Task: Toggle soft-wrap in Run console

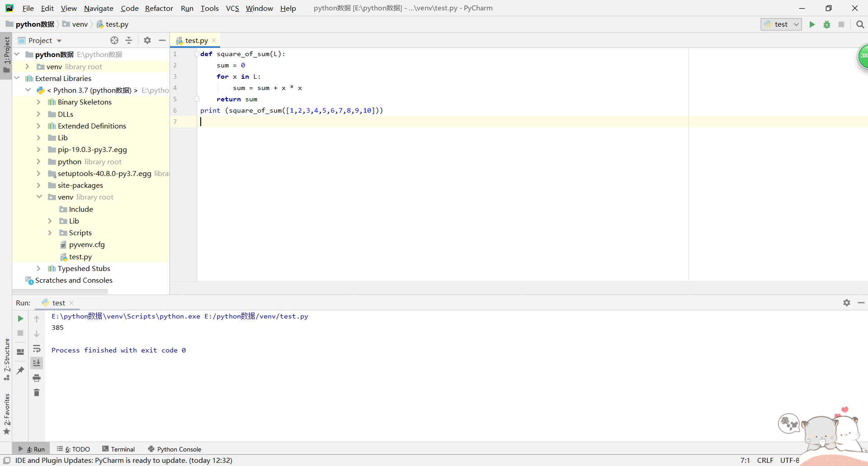Action: (37, 348)
